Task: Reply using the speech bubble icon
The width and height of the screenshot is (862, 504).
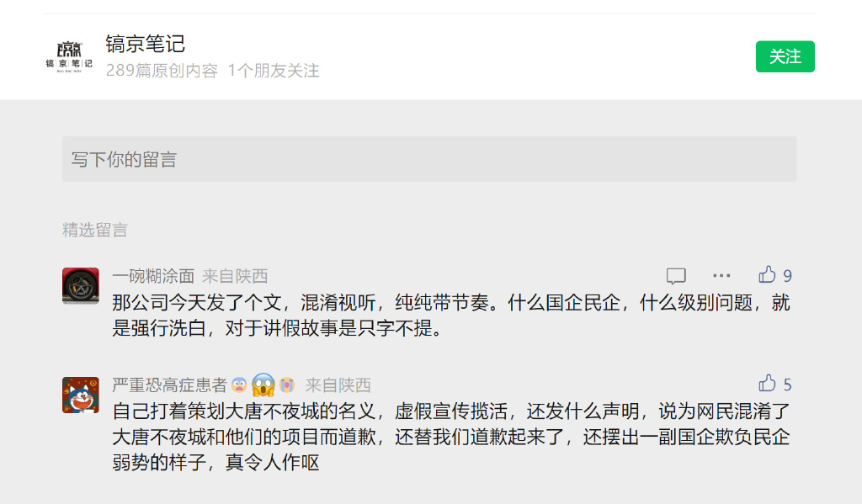Action: click(x=676, y=275)
